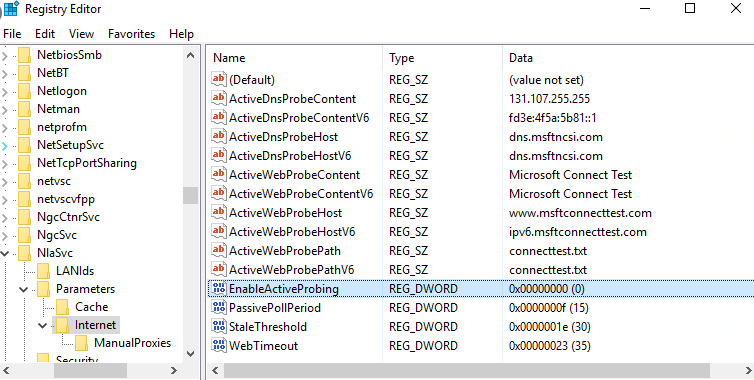Select the Cache key
Viewport: 754px width, 380px height.
coord(91,307)
